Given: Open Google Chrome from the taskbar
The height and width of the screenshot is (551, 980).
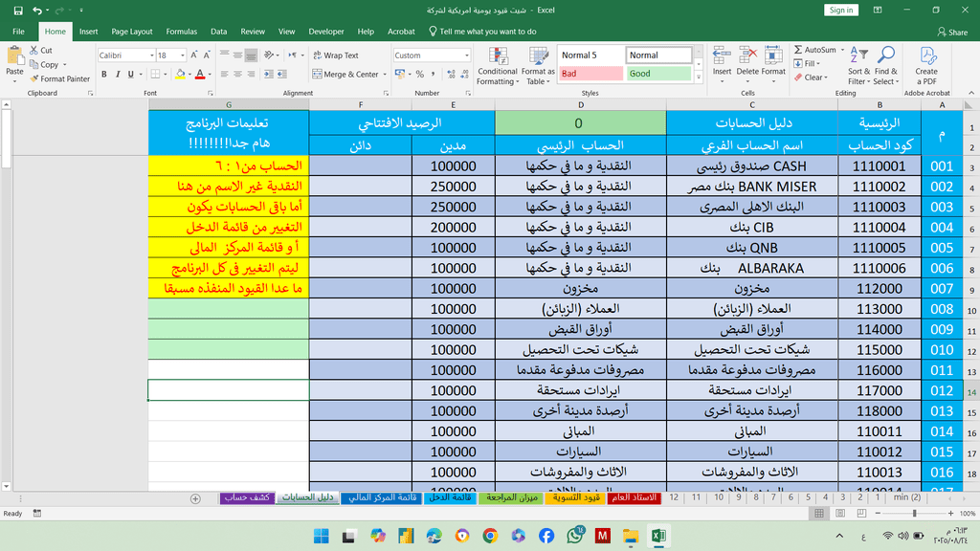Looking at the screenshot, I should 490,536.
